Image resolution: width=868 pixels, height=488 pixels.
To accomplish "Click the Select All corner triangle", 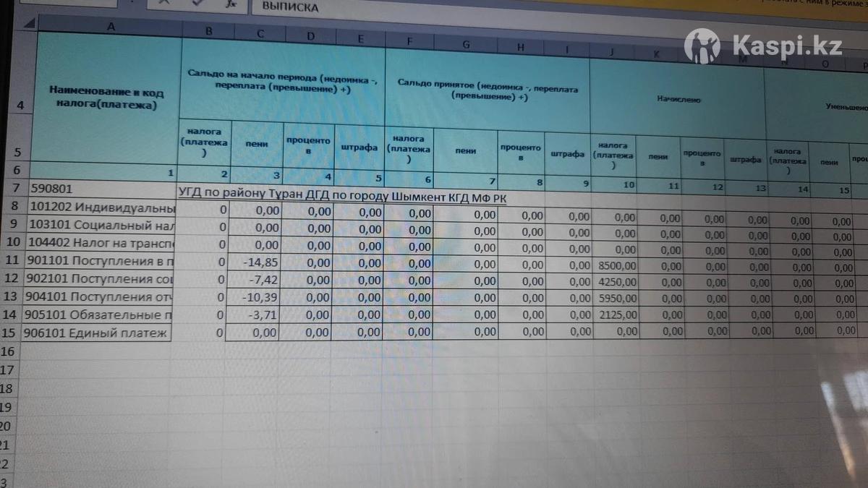I will pyautogui.click(x=27, y=25).
